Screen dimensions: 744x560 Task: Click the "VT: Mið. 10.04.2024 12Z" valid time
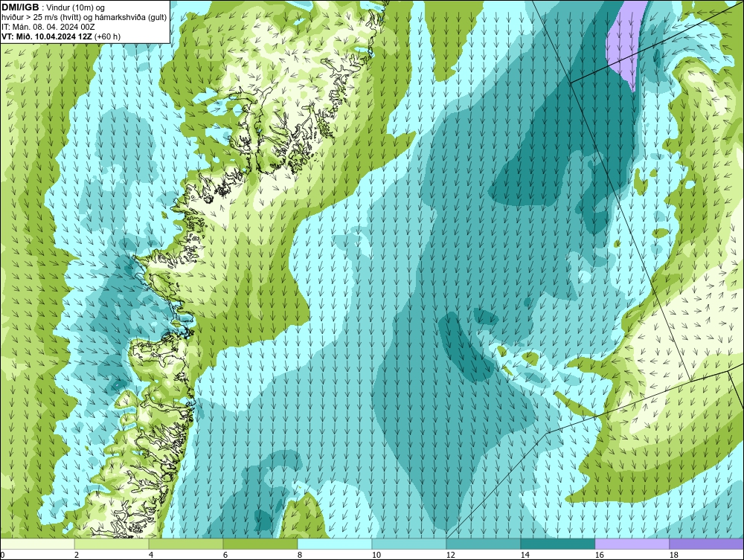click(x=47, y=36)
